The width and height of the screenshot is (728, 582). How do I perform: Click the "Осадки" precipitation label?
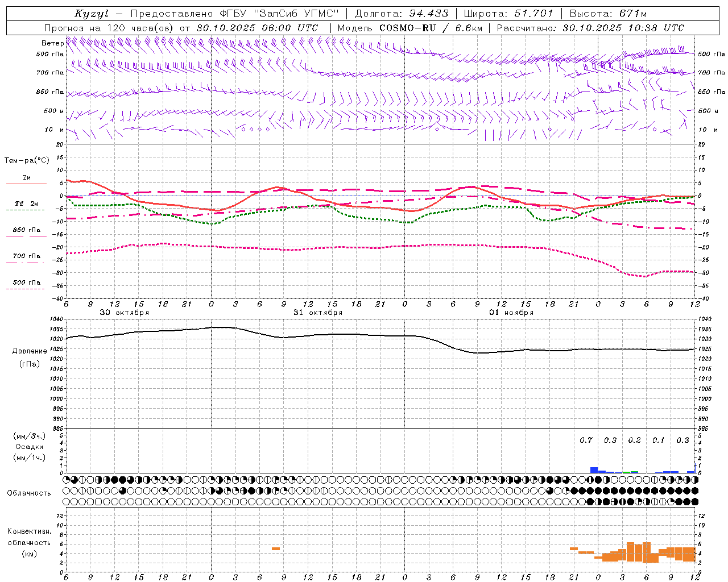(x=30, y=447)
